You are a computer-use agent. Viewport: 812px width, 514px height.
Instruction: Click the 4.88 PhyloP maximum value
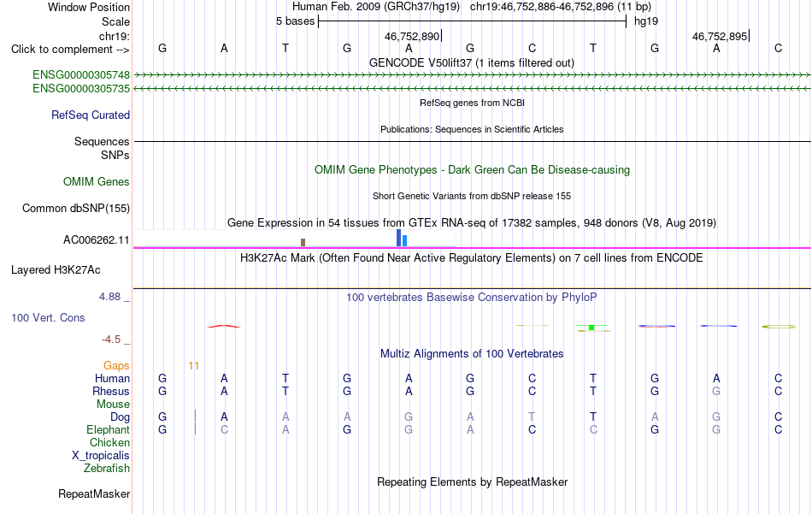click(109, 297)
